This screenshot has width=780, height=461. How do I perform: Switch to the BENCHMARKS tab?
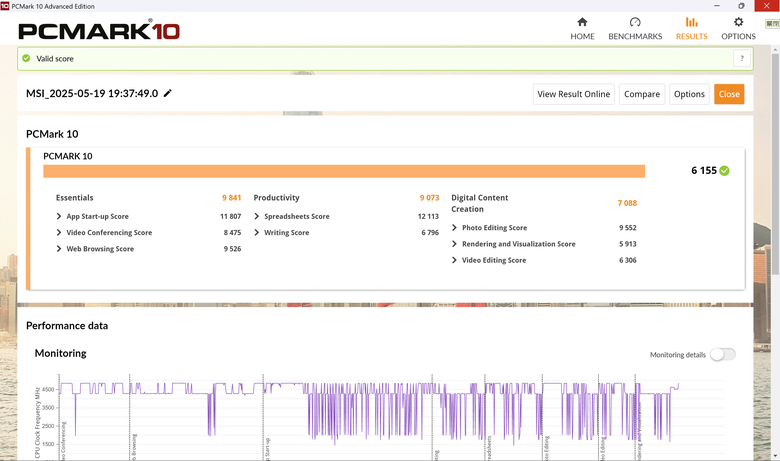[x=635, y=29]
